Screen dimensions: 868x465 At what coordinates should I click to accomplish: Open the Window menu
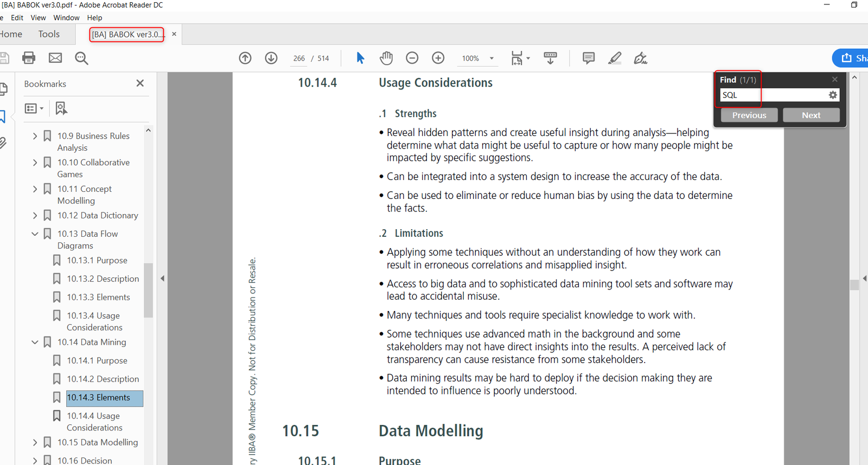[x=66, y=18]
